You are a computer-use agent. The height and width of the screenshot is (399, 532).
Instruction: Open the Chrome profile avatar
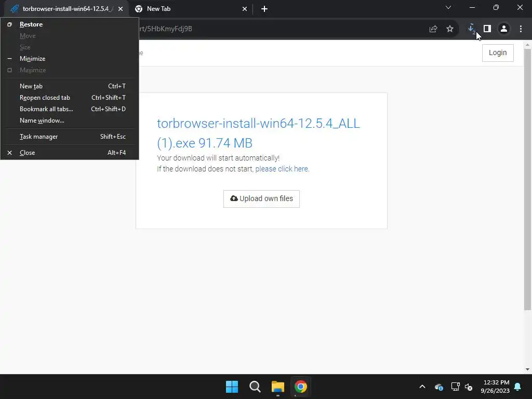pos(504,29)
